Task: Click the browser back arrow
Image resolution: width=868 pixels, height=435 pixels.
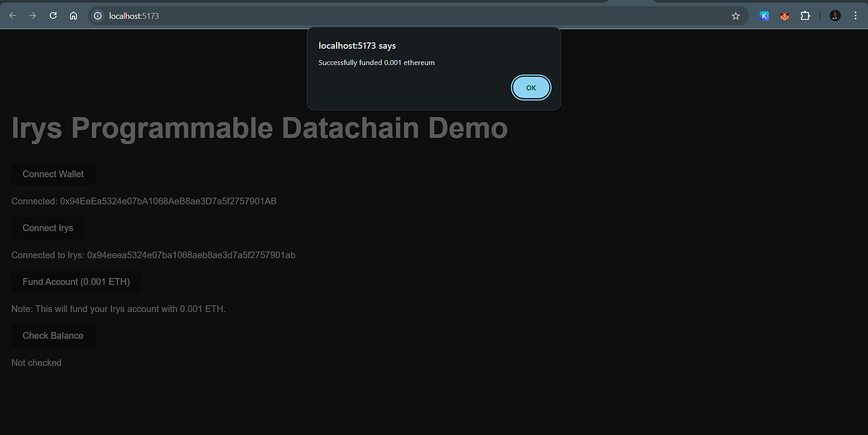Action: 12,16
